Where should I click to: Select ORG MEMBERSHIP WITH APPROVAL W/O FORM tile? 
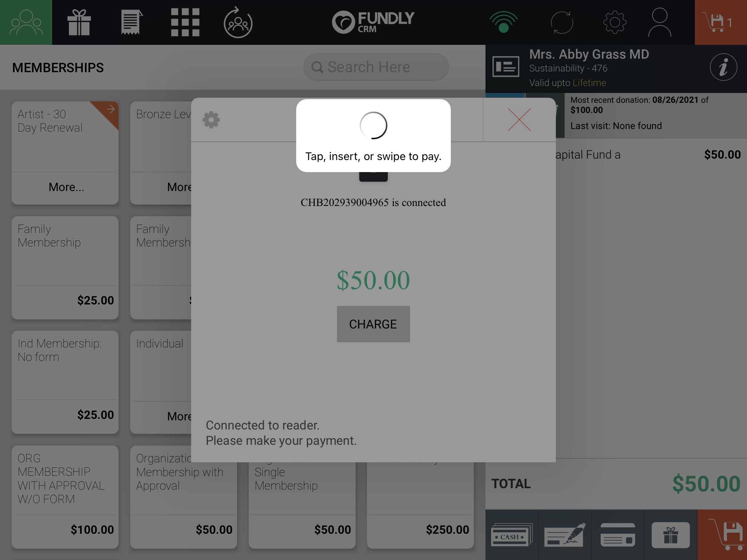coord(65,497)
